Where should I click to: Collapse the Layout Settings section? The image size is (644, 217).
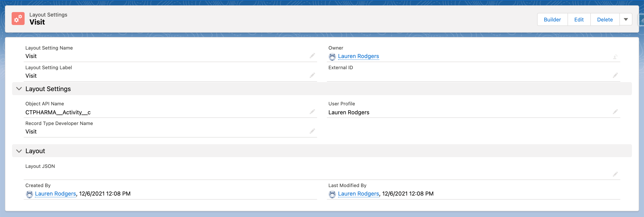pyautogui.click(x=19, y=89)
